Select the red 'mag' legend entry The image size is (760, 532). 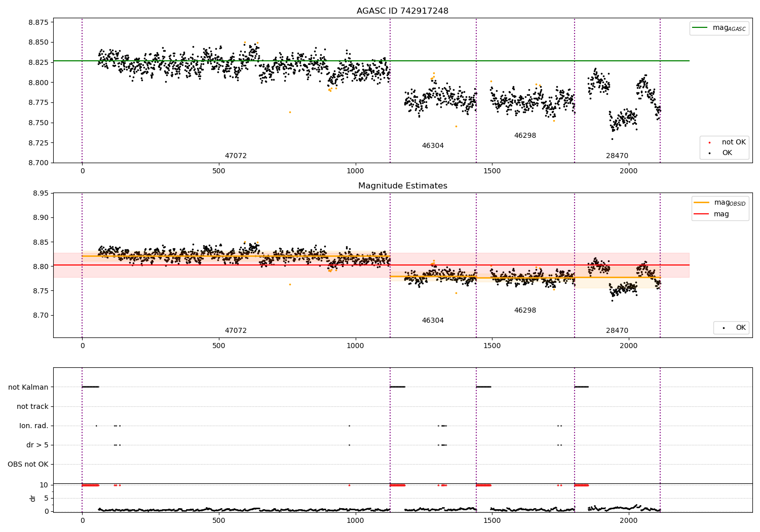pos(712,214)
